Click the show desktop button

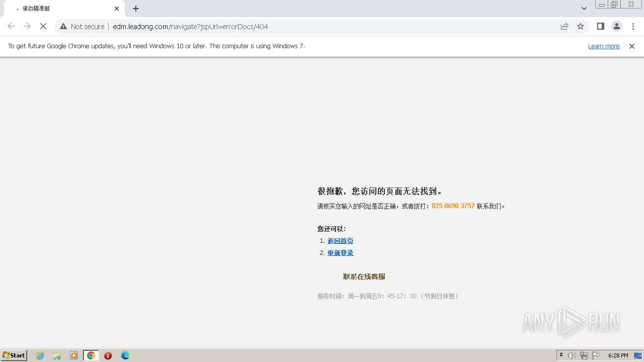[638, 355]
